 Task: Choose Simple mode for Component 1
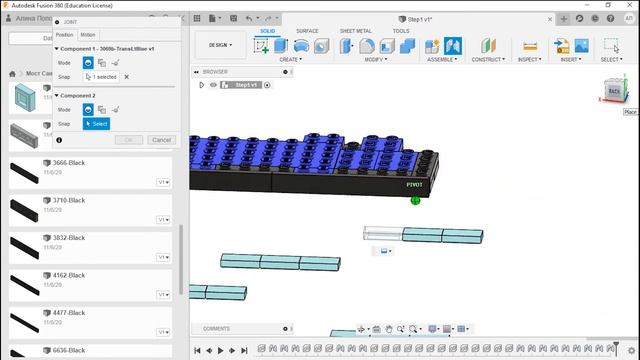[x=88, y=63]
